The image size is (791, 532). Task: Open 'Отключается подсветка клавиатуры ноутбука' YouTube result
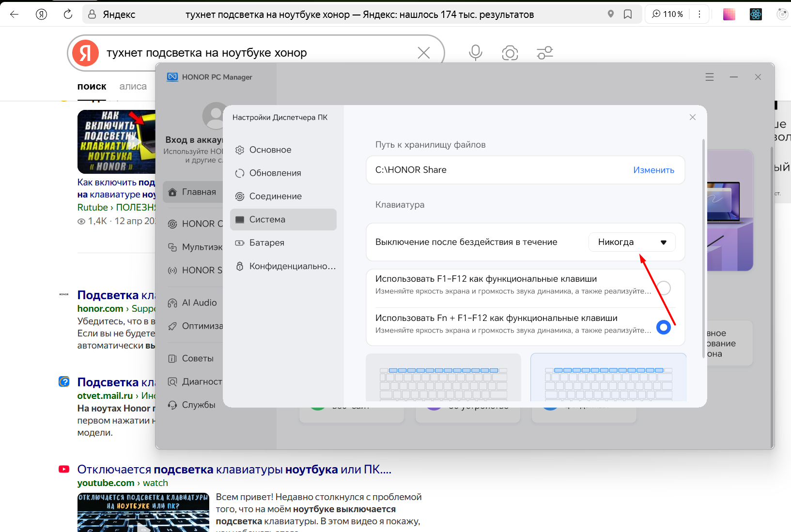click(234, 470)
